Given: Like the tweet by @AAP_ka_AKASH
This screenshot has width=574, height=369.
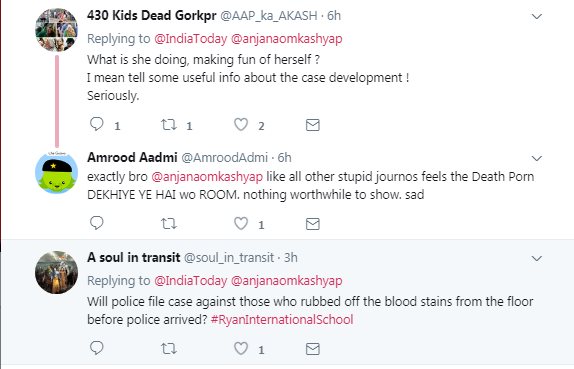Looking at the screenshot, I should click(x=241, y=124).
